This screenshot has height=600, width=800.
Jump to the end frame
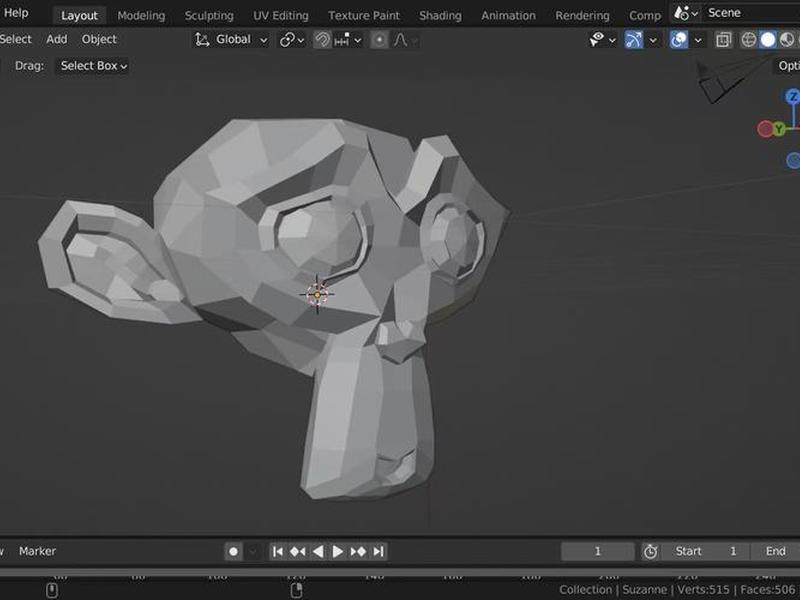(x=378, y=552)
